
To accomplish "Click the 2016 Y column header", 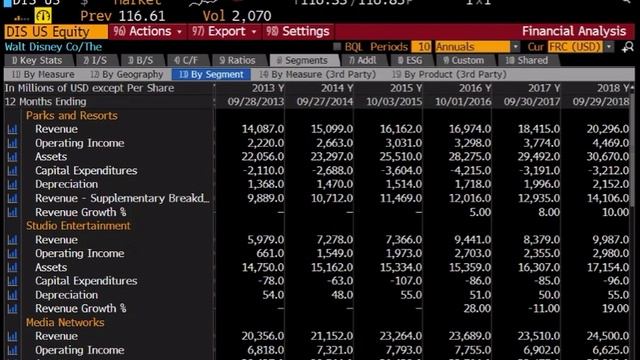I will (x=475, y=88).
